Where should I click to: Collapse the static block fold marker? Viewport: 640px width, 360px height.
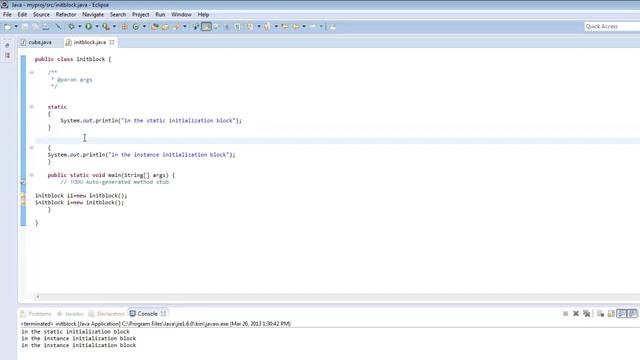point(31,107)
